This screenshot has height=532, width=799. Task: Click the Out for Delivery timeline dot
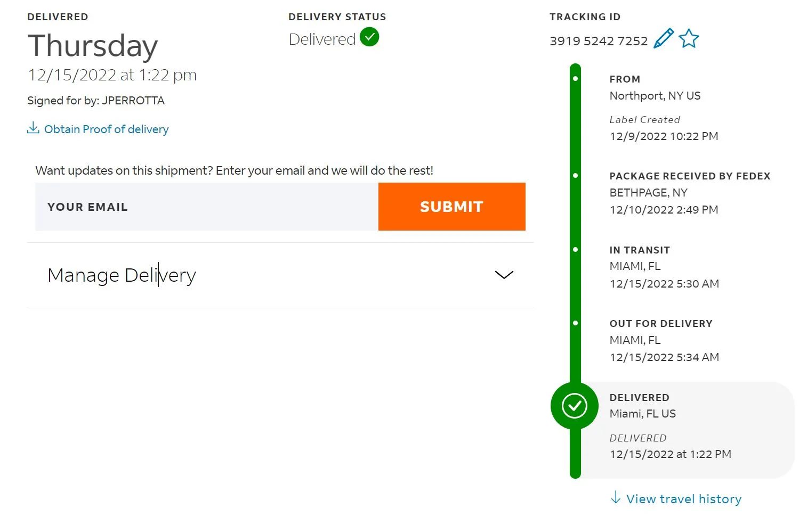575,323
